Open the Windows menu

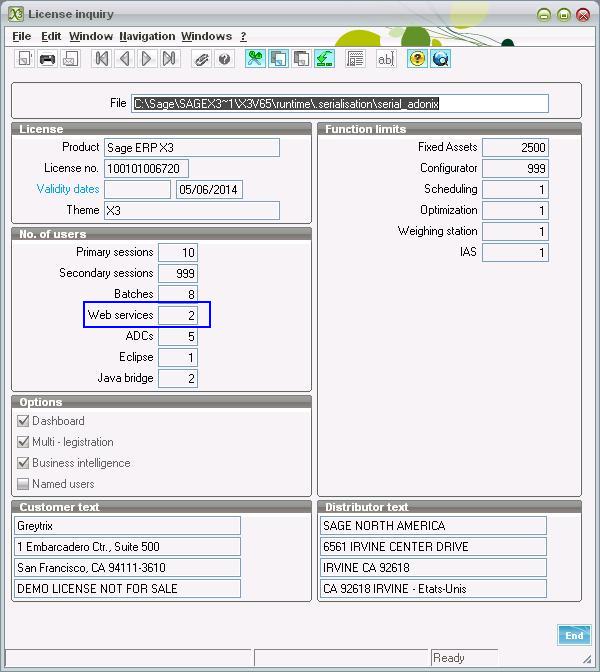point(206,36)
